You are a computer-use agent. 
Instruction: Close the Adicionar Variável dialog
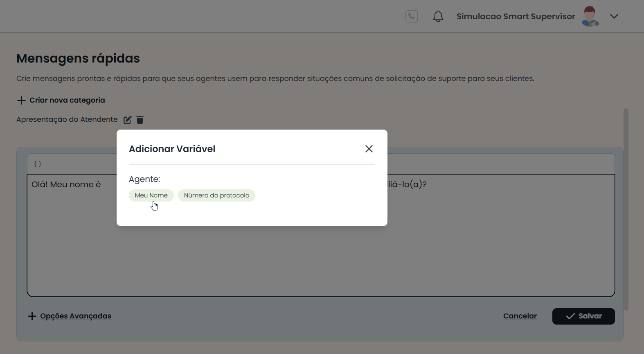(x=369, y=149)
